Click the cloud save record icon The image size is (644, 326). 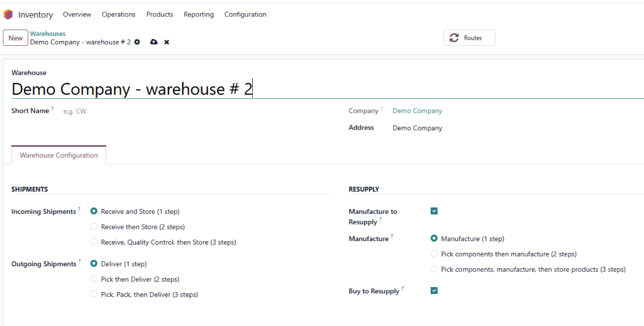(153, 42)
